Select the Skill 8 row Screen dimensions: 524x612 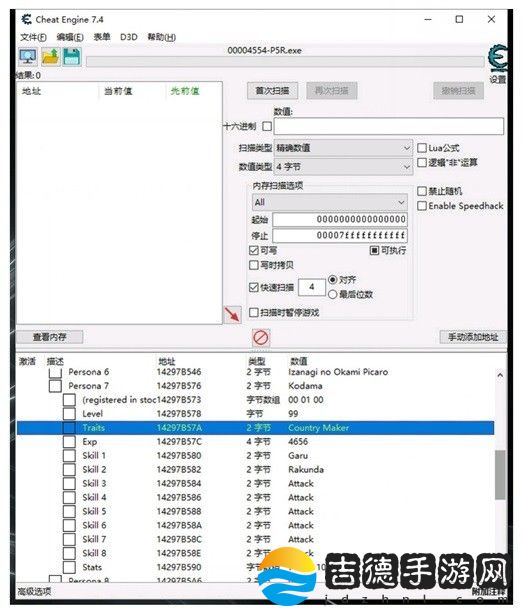click(x=256, y=553)
